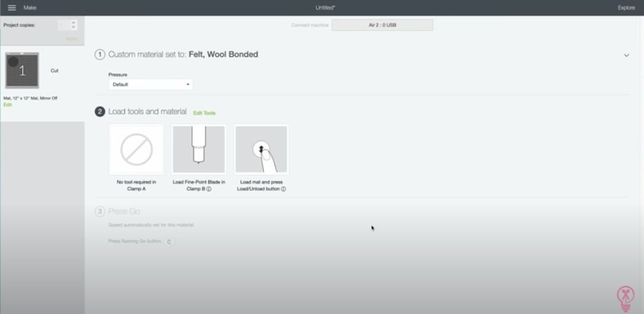Open info icon next to Load/Unload button
The image size is (644, 314).
(283, 189)
